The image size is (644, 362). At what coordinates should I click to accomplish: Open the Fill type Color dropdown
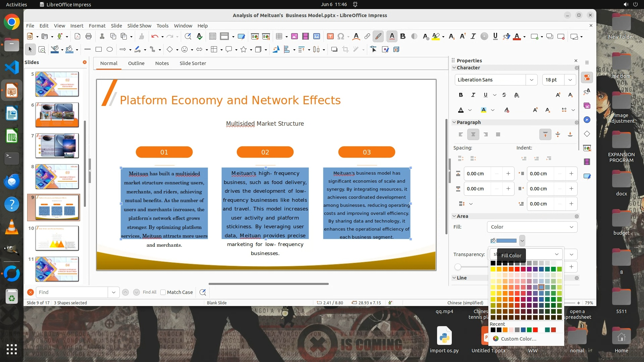pos(532,227)
